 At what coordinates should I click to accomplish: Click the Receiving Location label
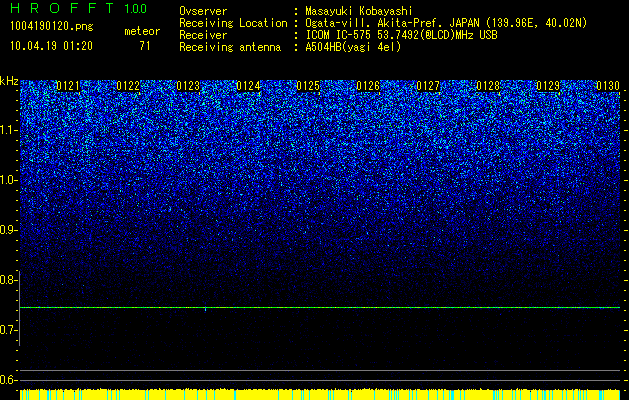pyautogui.click(x=233, y=23)
